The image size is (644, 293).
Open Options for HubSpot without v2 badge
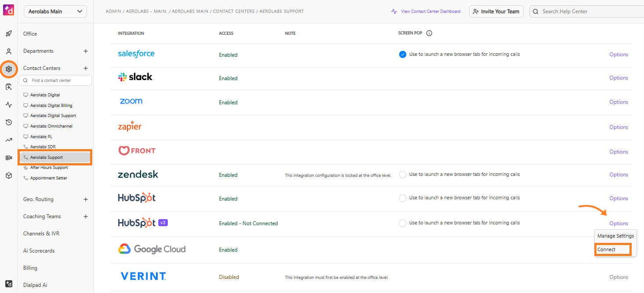(x=619, y=198)
